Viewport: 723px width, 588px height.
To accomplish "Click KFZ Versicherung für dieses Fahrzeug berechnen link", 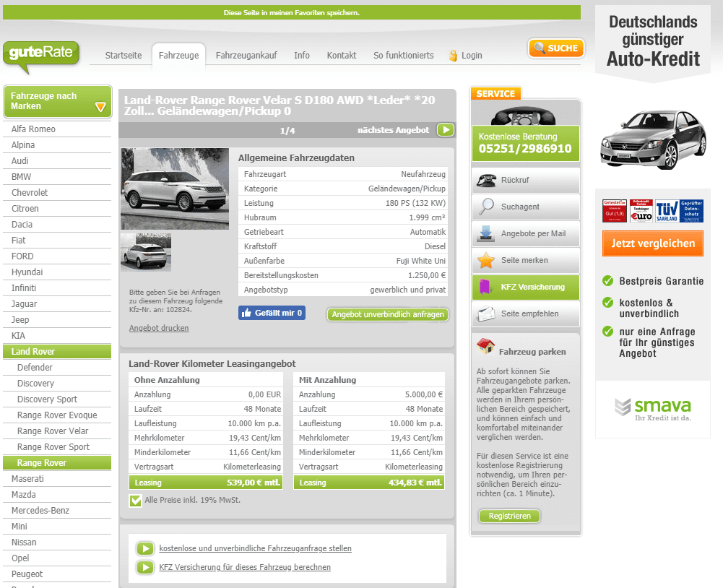I will (245, 567).
